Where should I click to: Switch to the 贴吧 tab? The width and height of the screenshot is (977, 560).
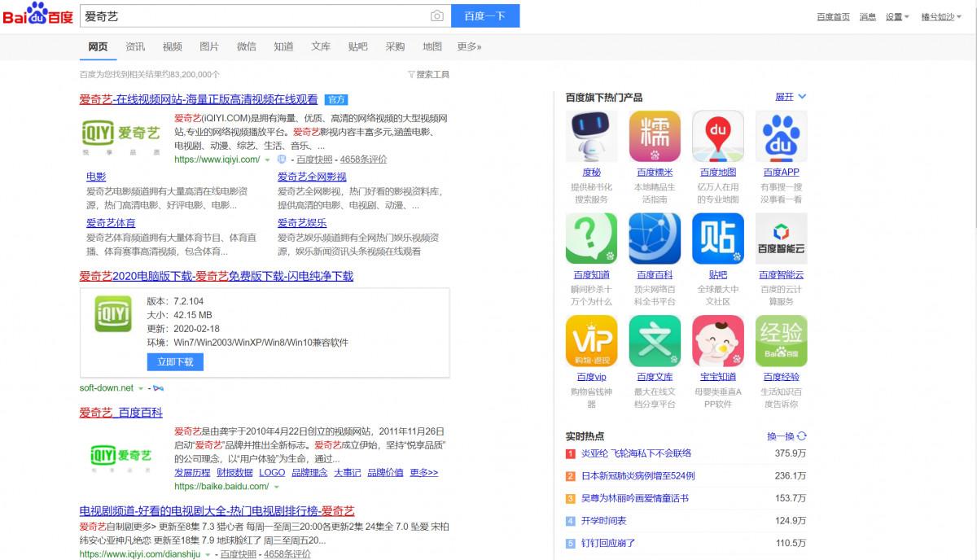click(x=357, y=46)
